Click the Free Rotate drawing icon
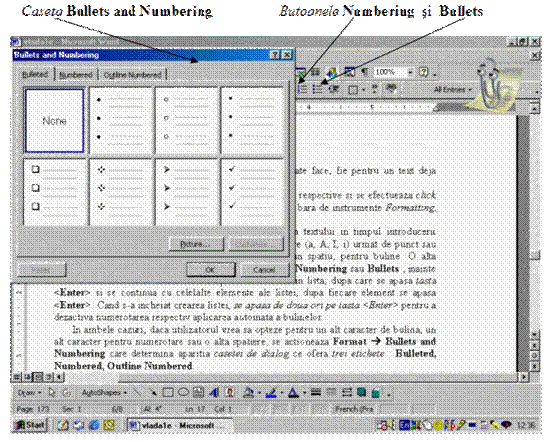548x442 pixels. pos(66,393)
